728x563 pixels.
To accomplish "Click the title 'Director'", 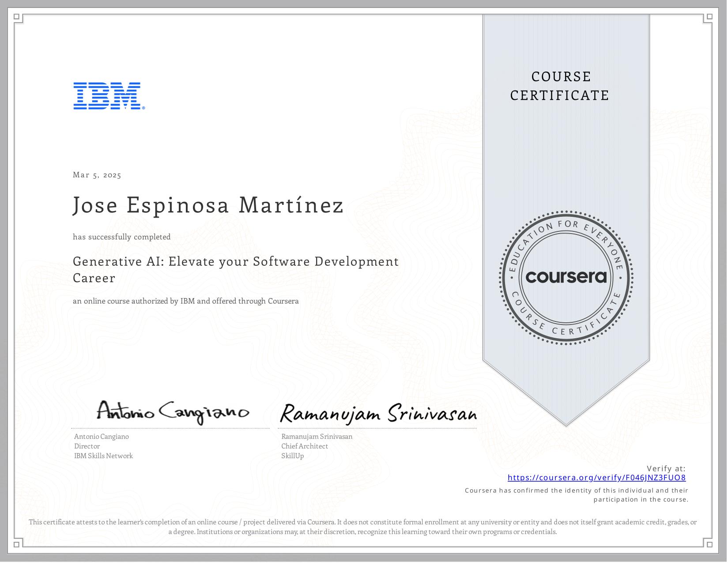I will click(x=87, y=446).
